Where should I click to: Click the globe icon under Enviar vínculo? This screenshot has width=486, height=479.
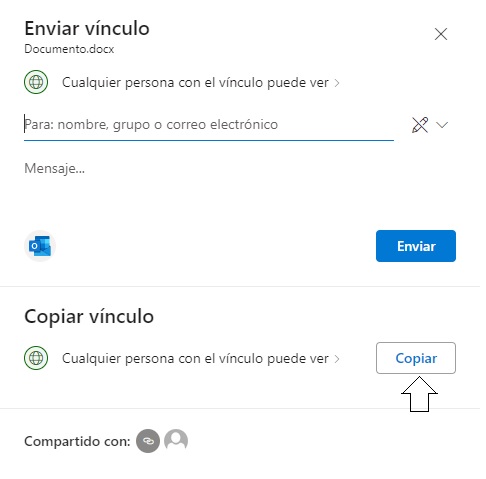[36, 82]
